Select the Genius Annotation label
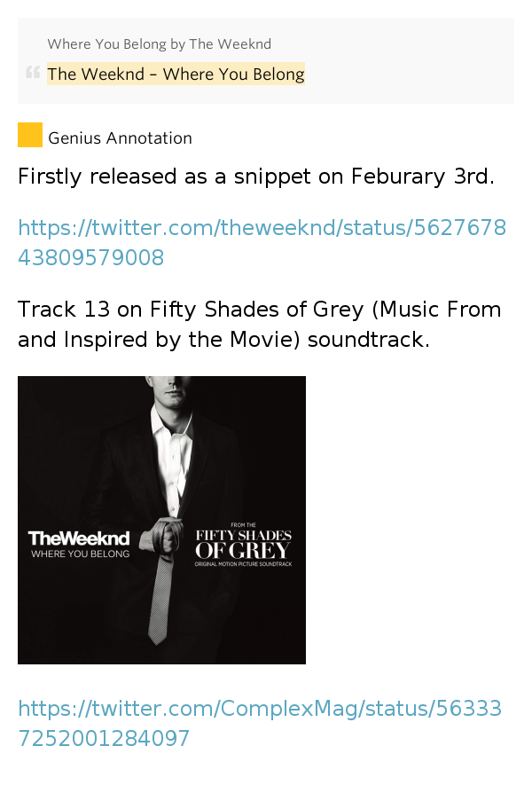 pyautogui.click(x=120, y=138)
